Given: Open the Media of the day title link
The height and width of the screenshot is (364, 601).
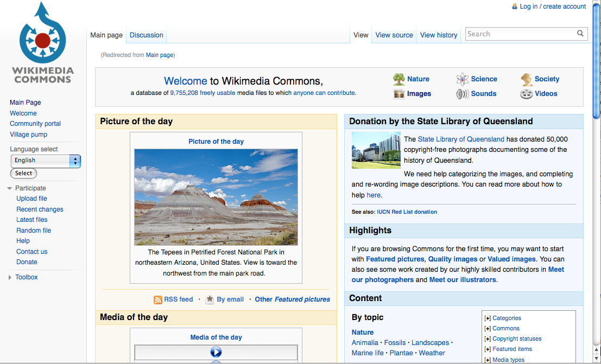Looking at the screenshot, I should point(216,337).
